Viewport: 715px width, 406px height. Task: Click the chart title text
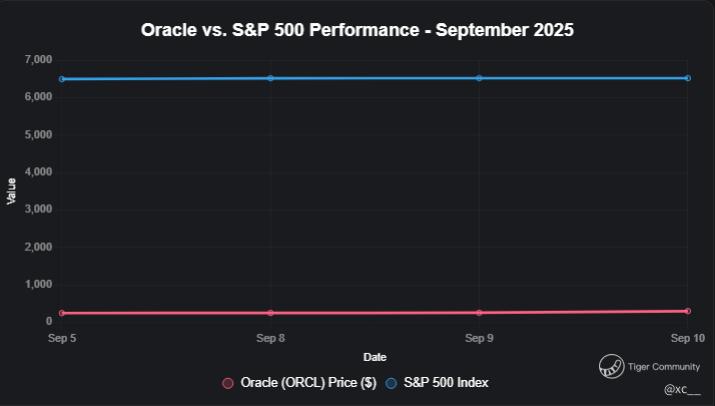pos(357,29)
